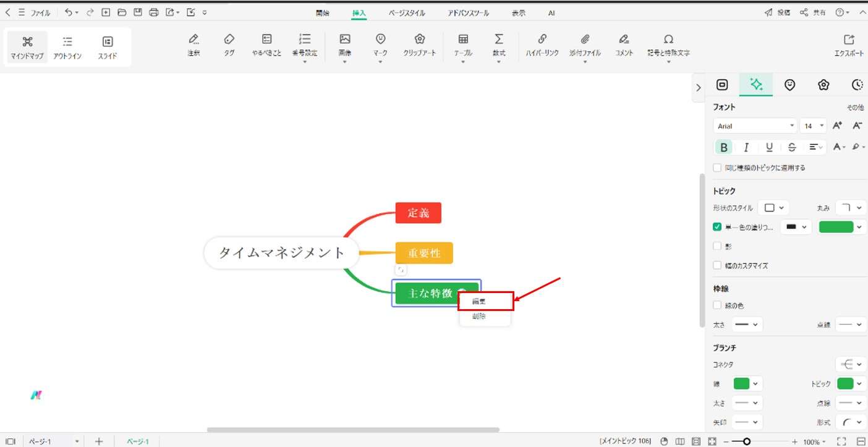
Task: Toggle strikethrough text formatting
Action: click(x=792, y=147)
